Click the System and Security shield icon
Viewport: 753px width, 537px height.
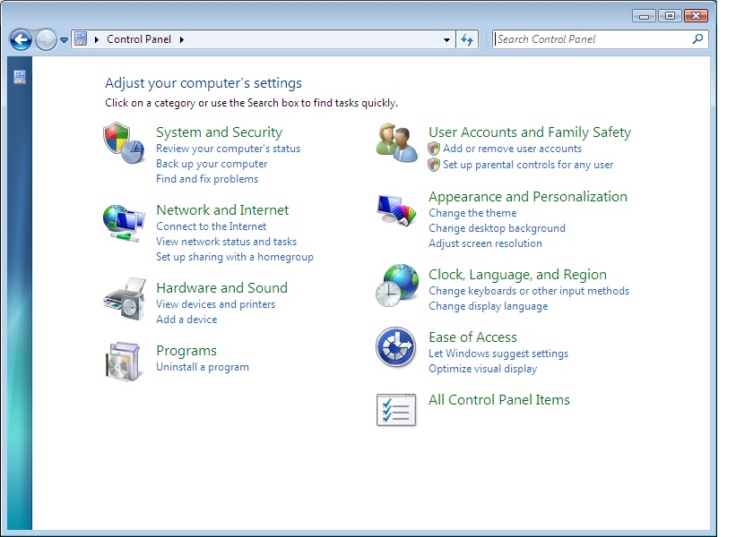click(124, 143)
